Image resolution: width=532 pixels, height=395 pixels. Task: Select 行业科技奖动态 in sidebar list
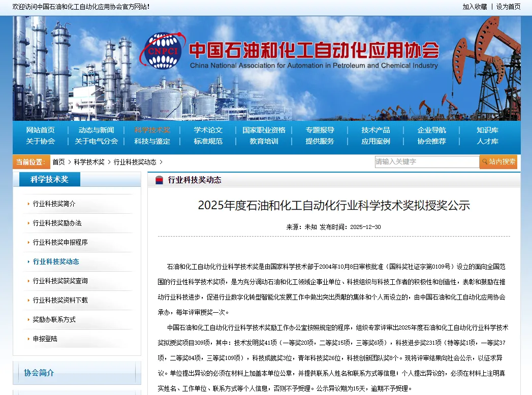tap(56, 262)
